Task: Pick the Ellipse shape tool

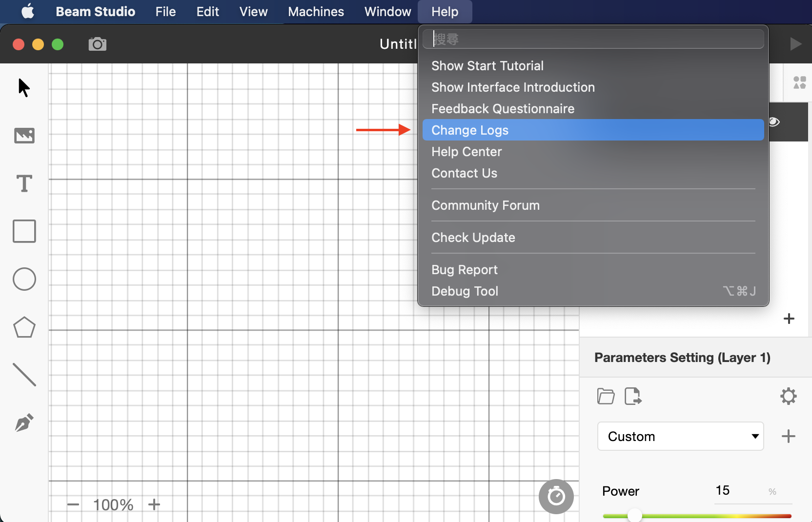Action: coord(24,279)
